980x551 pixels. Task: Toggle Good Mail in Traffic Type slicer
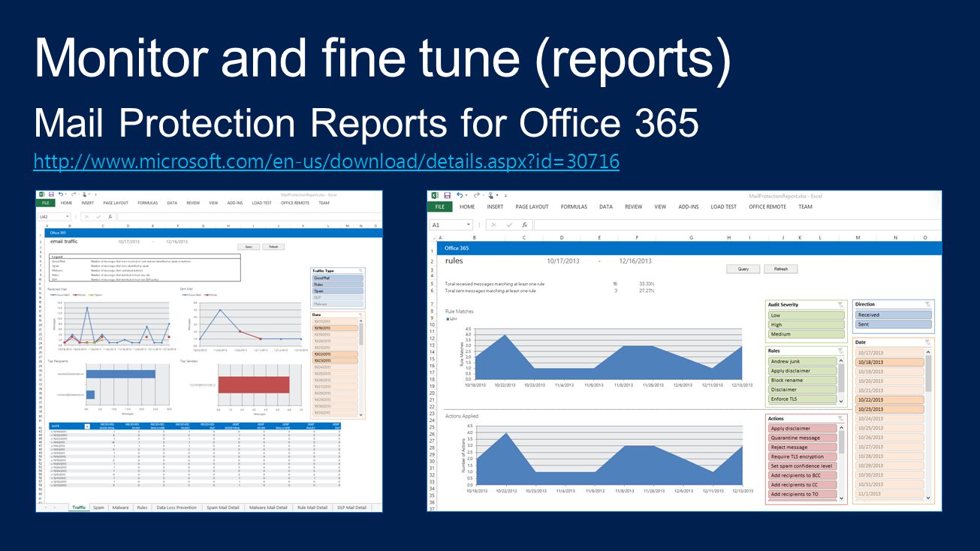(x=337, y=278)
